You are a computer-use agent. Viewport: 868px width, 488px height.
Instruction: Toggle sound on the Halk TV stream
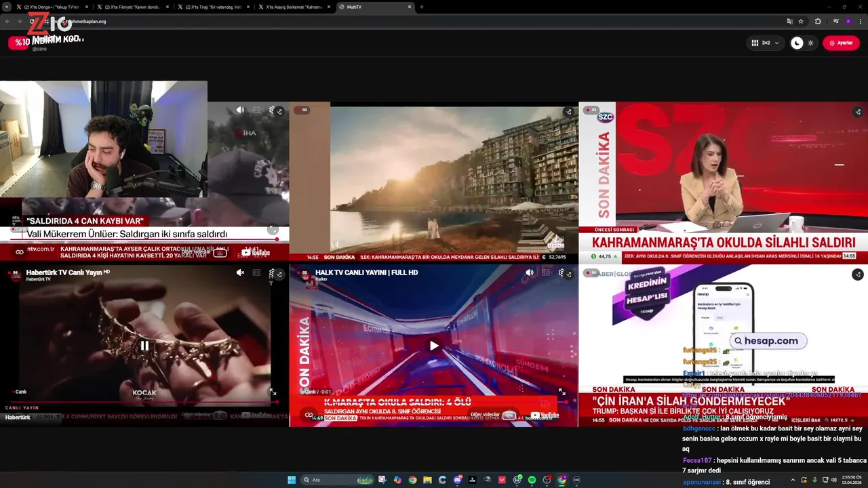point(530,272)
